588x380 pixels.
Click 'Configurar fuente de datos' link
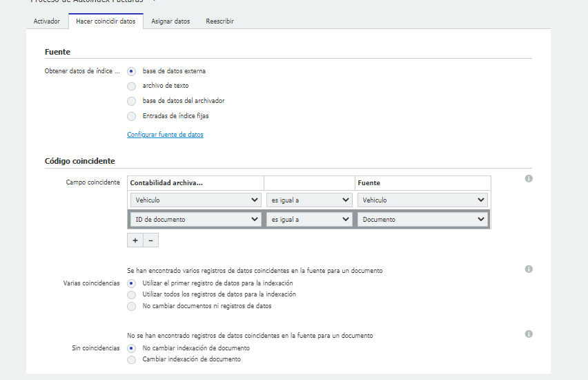tap(165, 135)
